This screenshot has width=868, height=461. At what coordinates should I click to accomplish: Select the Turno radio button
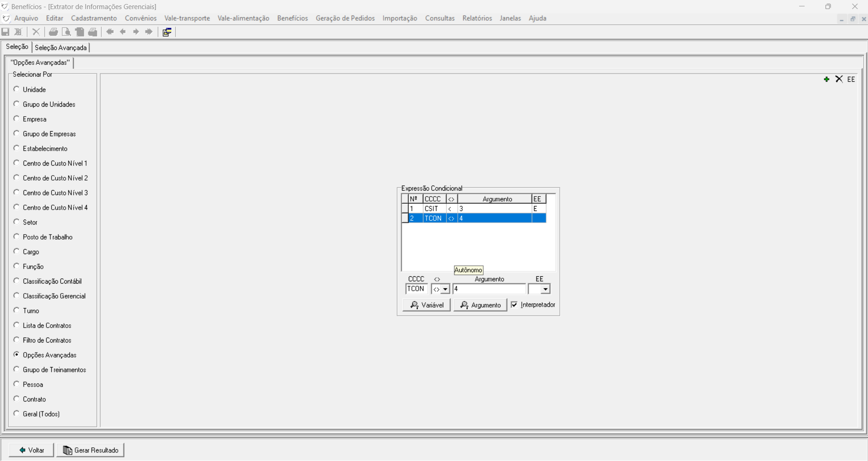pos(17,310)
